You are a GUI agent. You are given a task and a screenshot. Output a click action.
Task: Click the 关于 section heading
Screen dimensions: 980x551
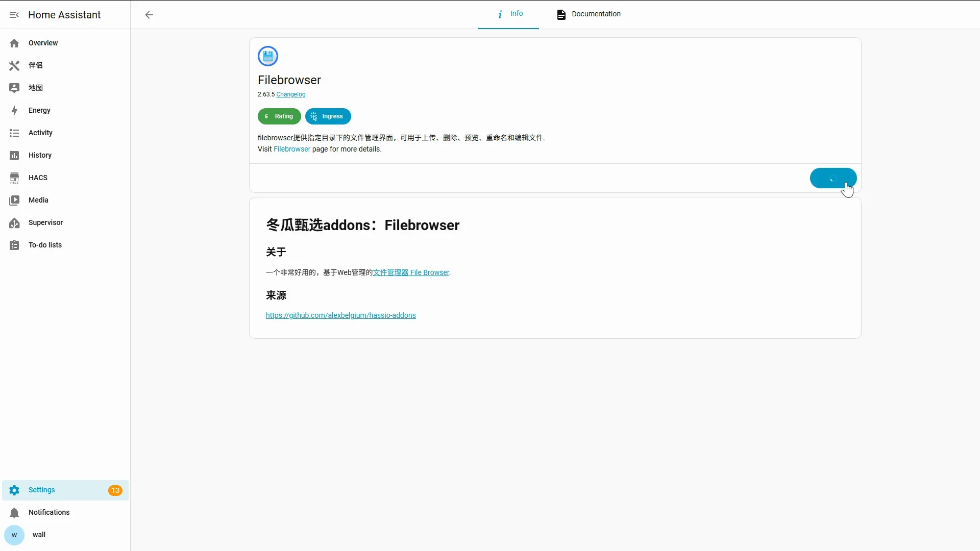pyautogui.click(x=276, y=252)
